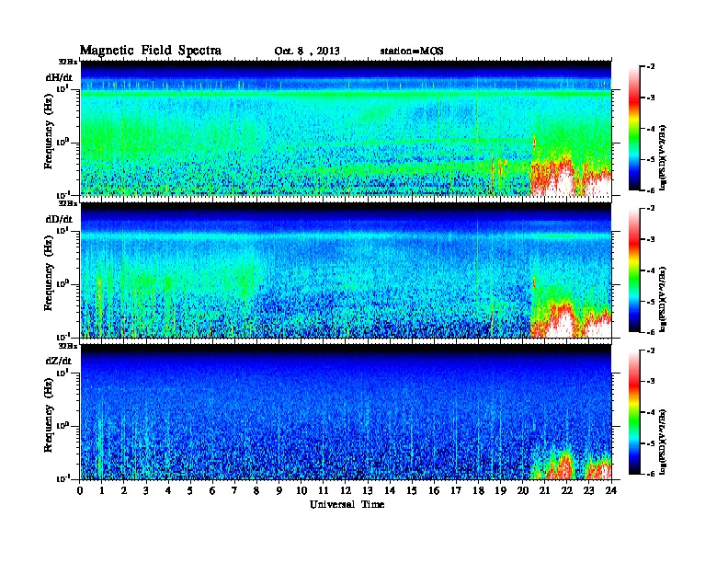Click hour "7" on the Universal Time axis
The width and height of the screenshot is (728, 563).
[234, 490]
